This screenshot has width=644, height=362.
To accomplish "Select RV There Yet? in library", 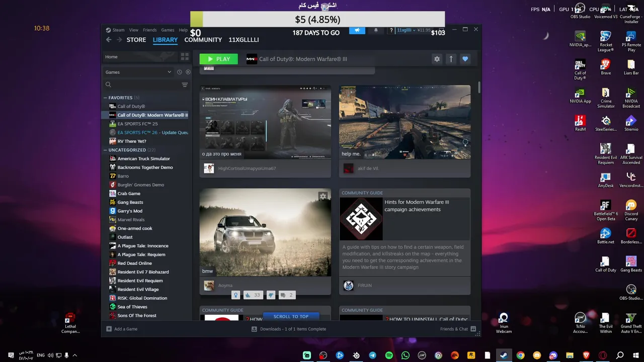I will coord(131,141).
